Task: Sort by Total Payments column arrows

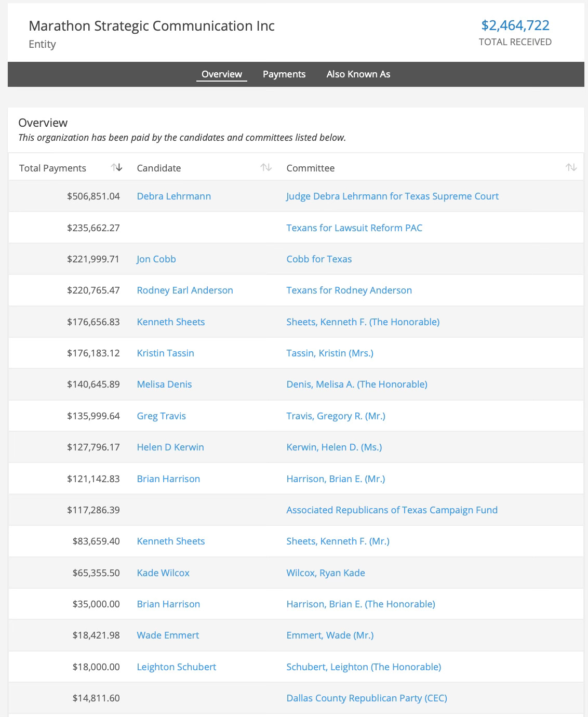Action: [116, 167]
